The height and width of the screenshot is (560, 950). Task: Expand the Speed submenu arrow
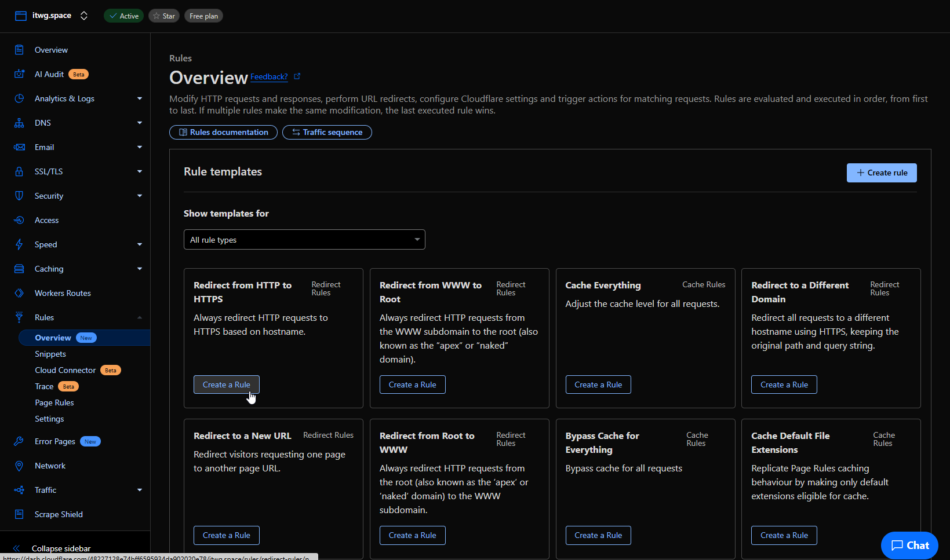[x=140, y=244]
